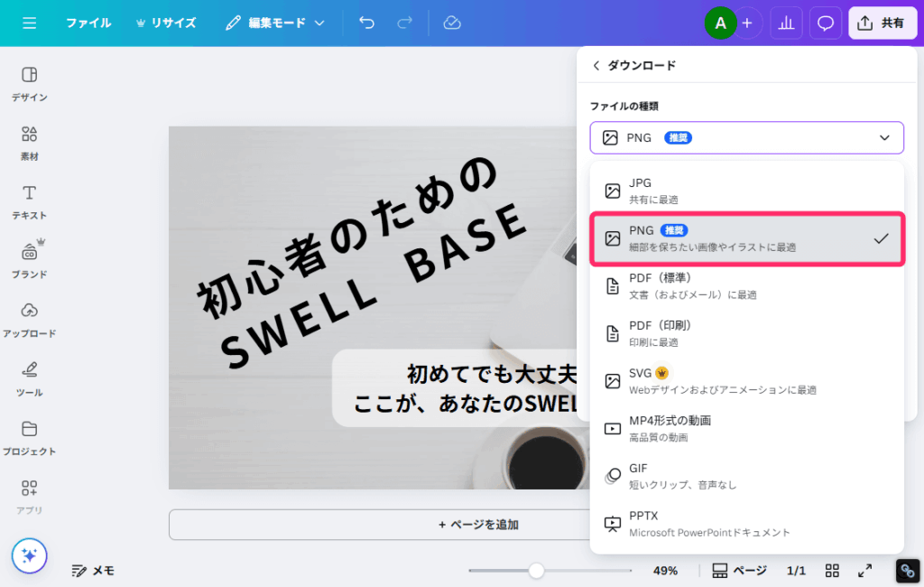
Task: Open the デザイン sidebar panel
Action: tap(30, 84)
